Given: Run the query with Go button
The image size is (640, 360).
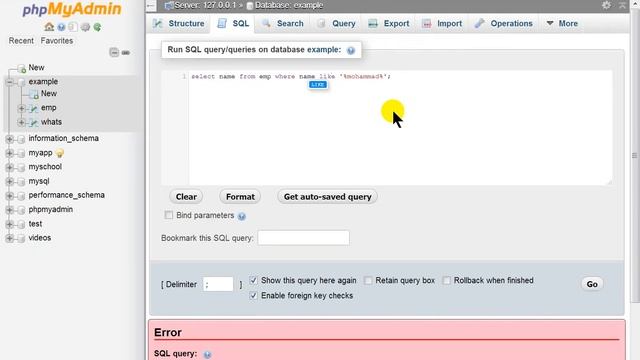Looking at the screenshot, I should tap(592, 284).
